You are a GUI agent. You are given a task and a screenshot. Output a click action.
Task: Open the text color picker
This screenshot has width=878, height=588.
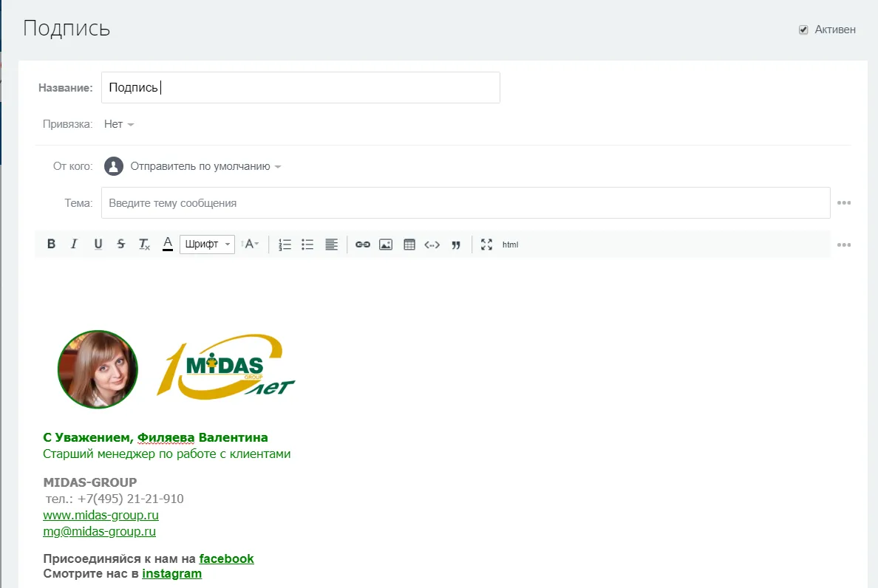[168, 245]
